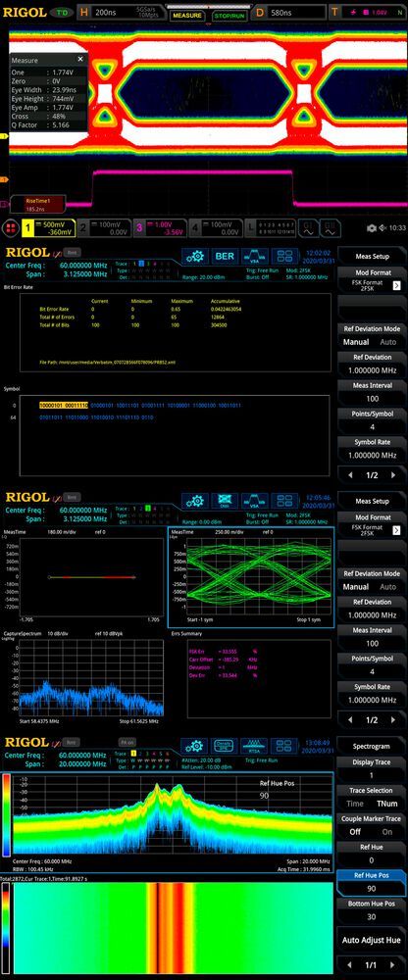The image size is (408, 980).
Task: Go to previous menu page on BER screen
Action: coord(349,475)
